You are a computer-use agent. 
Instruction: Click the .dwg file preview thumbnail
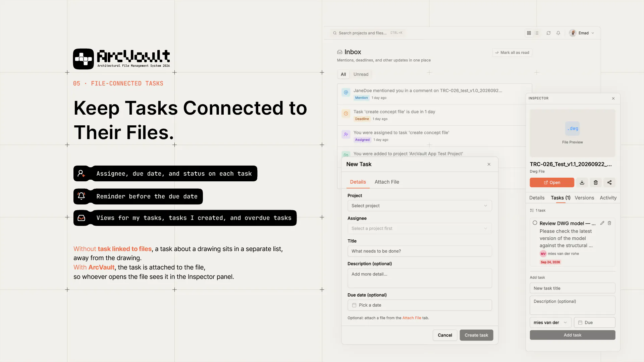(x=573, y=133)
